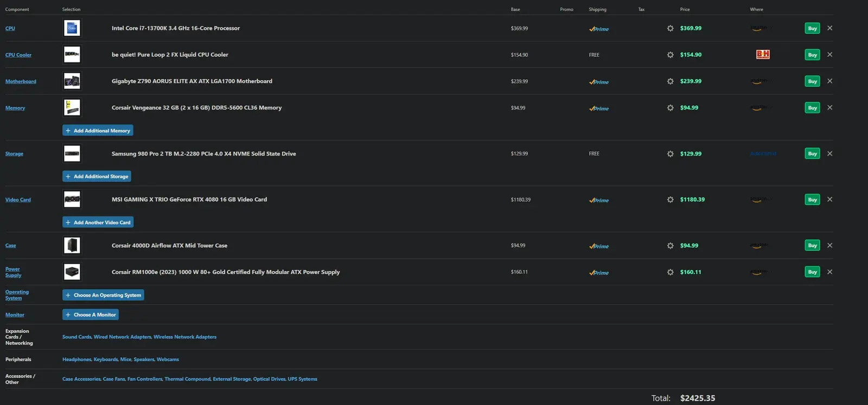868x405 pixels.
Task: Open price settings gear for Storage row
Action: pos(670,154)
